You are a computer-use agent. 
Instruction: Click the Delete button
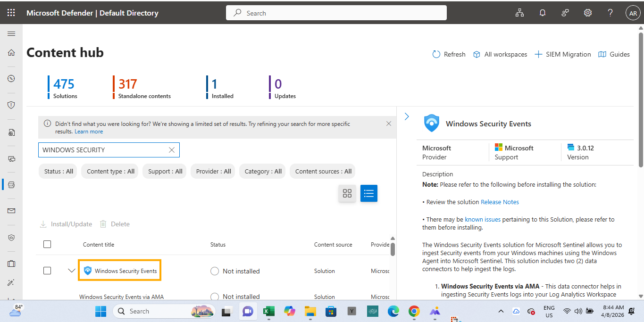point(115,224)
